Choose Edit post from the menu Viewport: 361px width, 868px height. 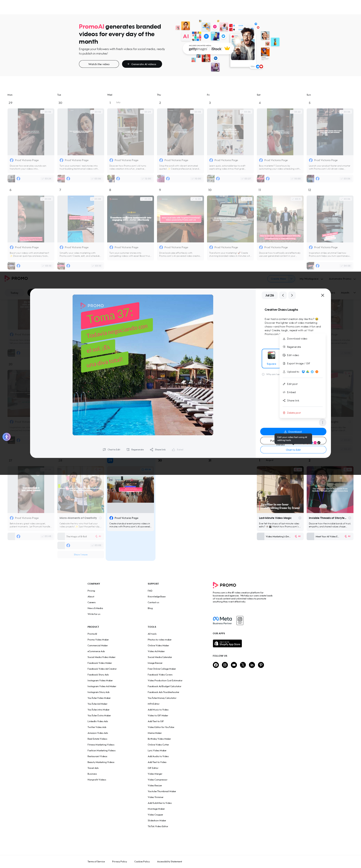coord(302,384)
